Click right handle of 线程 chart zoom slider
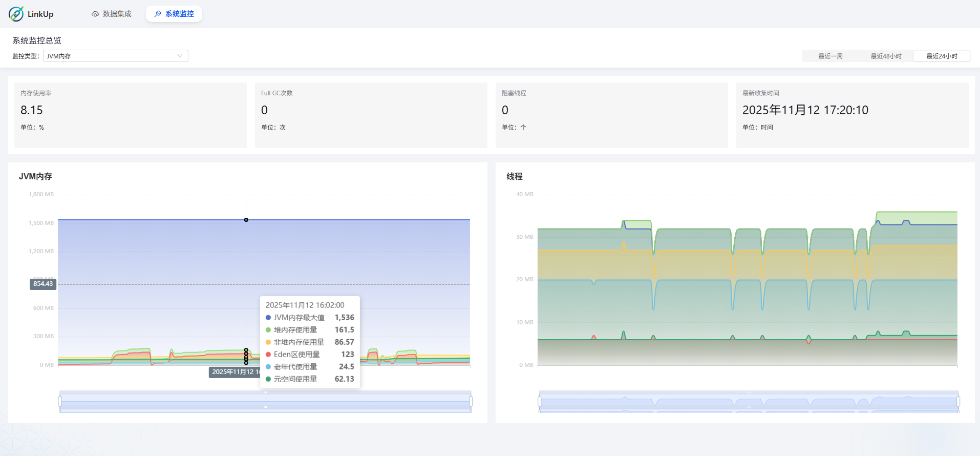 coord(958,401)
